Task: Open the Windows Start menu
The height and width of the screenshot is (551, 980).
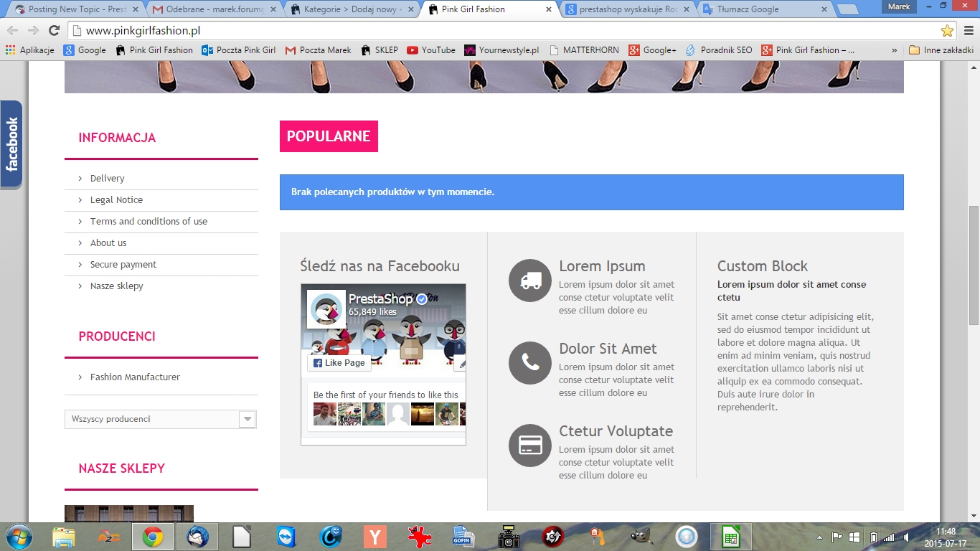Action: [x=18, y=537]
